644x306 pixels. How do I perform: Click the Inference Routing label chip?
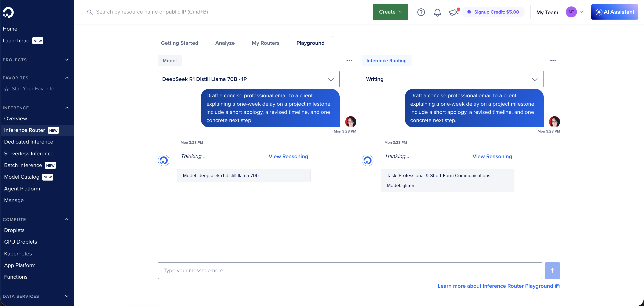(x=387, y=60)
